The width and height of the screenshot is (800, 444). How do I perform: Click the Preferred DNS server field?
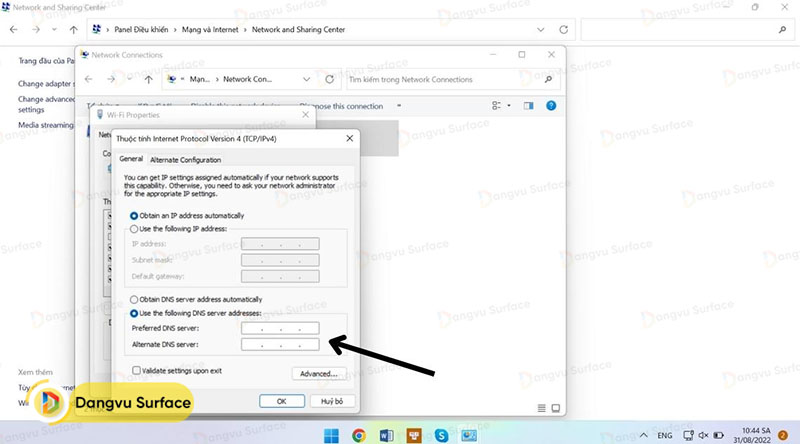[280, 328]
